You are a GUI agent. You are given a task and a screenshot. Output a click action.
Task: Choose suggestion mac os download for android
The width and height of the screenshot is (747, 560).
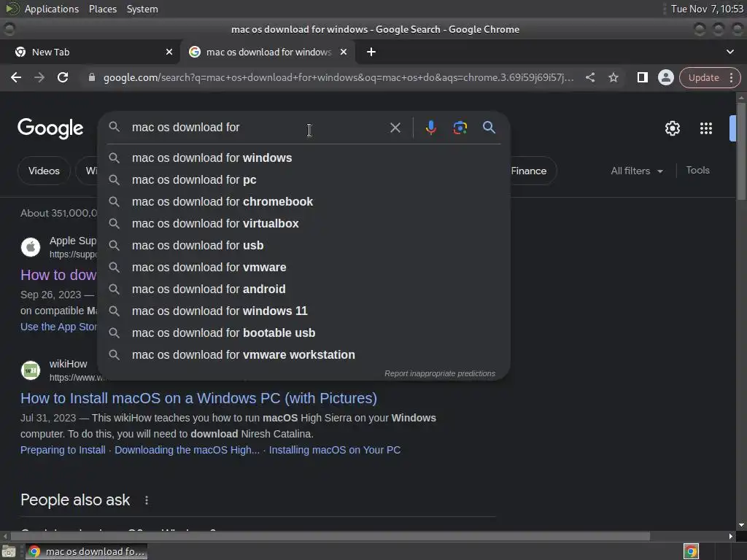(303, 289)
